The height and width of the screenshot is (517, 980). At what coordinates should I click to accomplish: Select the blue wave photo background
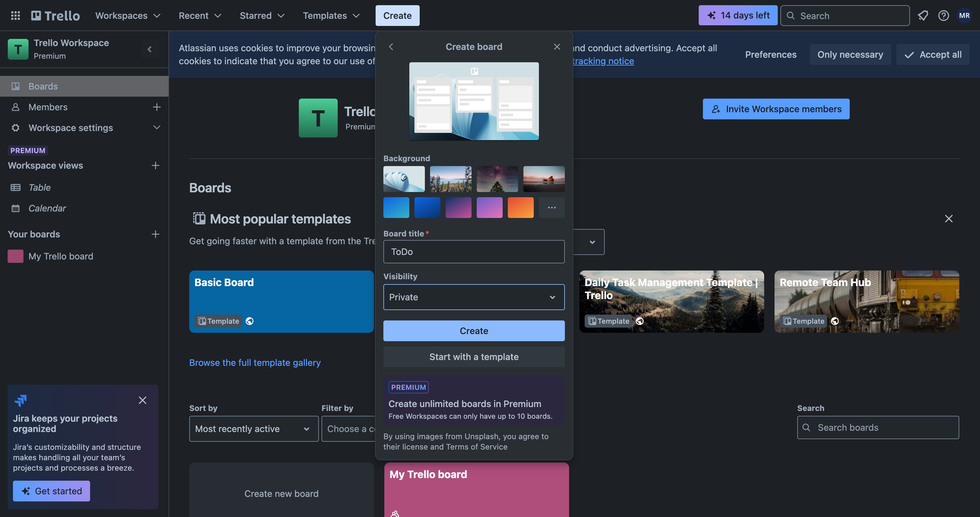tap(404, 179)
